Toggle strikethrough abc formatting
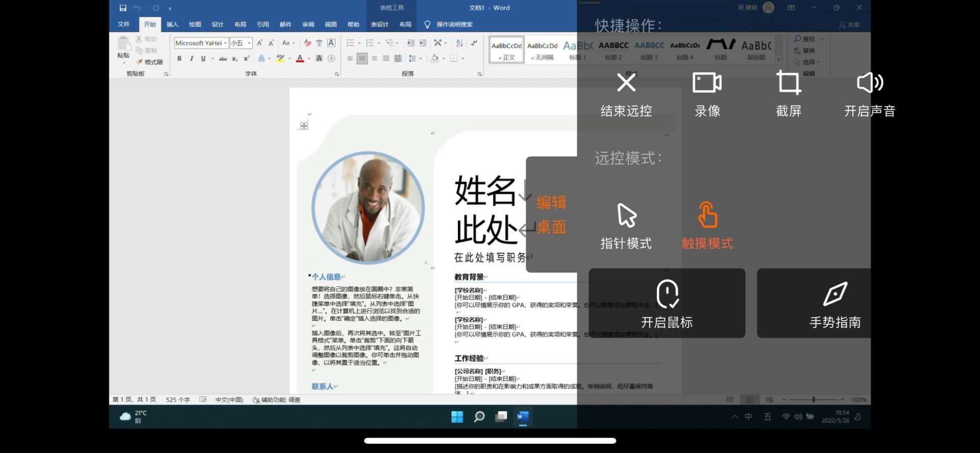 223,59
